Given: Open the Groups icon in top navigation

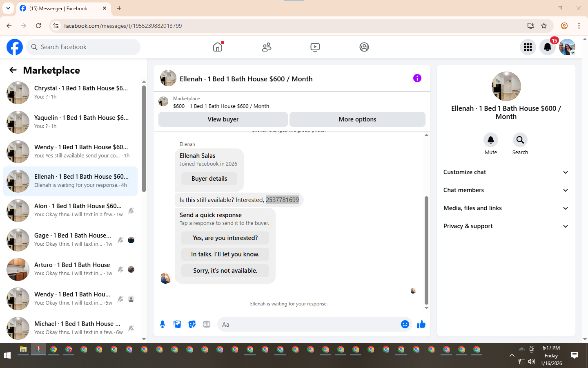Looking at the screenshot, I should tap(364, 47).
